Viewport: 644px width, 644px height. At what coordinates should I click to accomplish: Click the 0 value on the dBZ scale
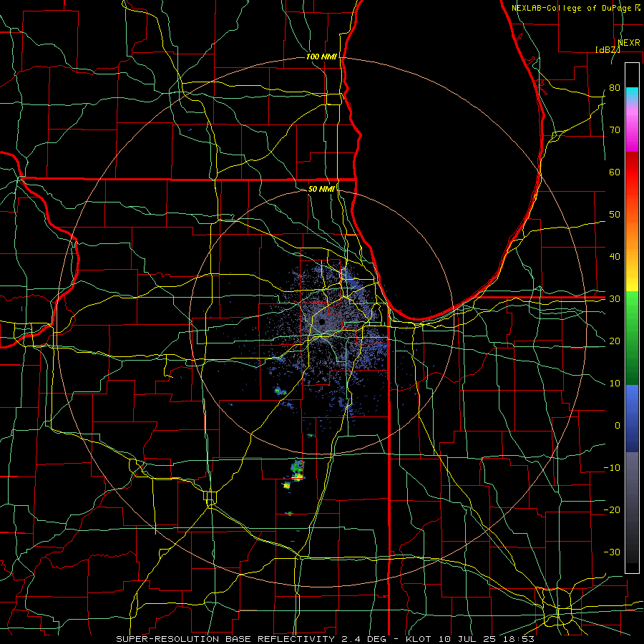coord(618,426)
